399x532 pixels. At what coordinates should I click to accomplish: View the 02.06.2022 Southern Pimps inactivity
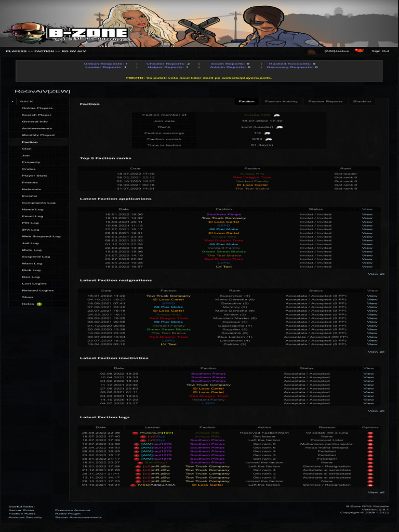click(368, 374)
